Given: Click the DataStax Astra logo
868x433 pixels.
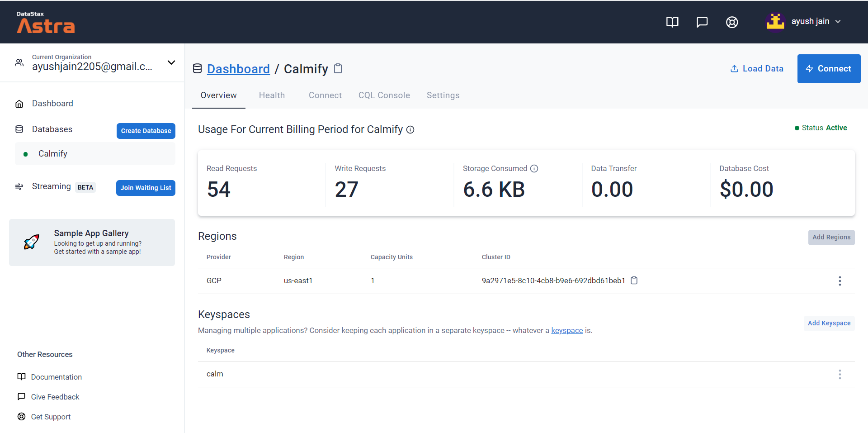Looking at the screenshot, I should [x=45, y=22].
